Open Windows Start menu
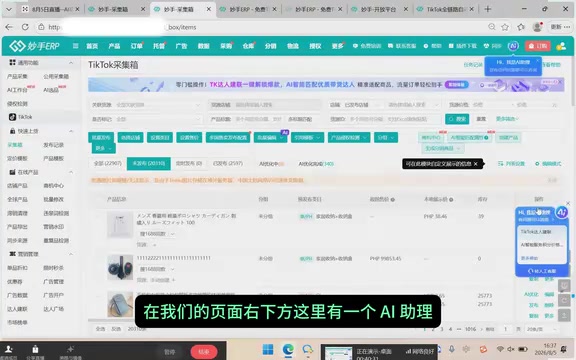 268,349
